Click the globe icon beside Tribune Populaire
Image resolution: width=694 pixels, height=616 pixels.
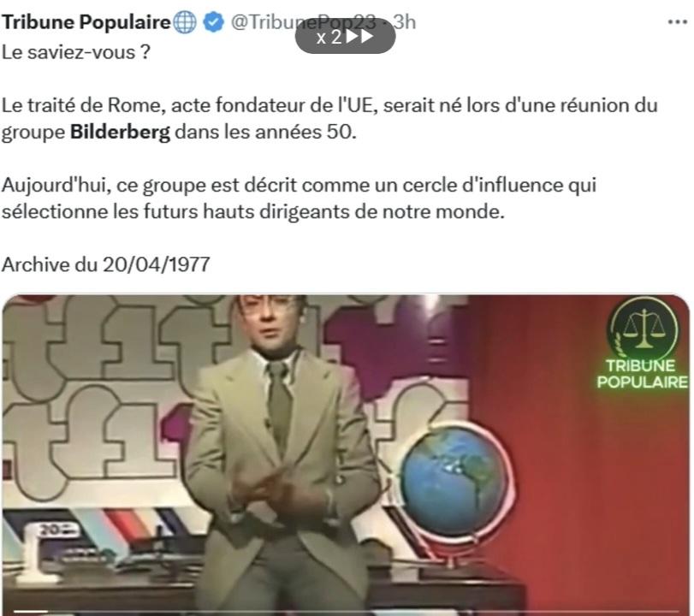point(185,22)
